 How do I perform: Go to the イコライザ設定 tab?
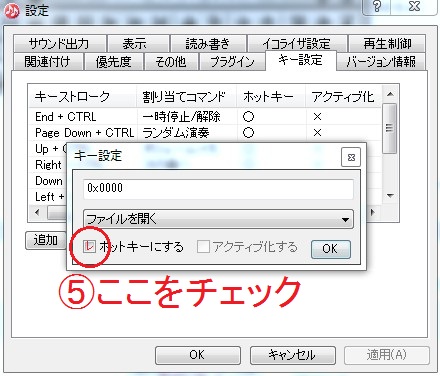point(297,43)
